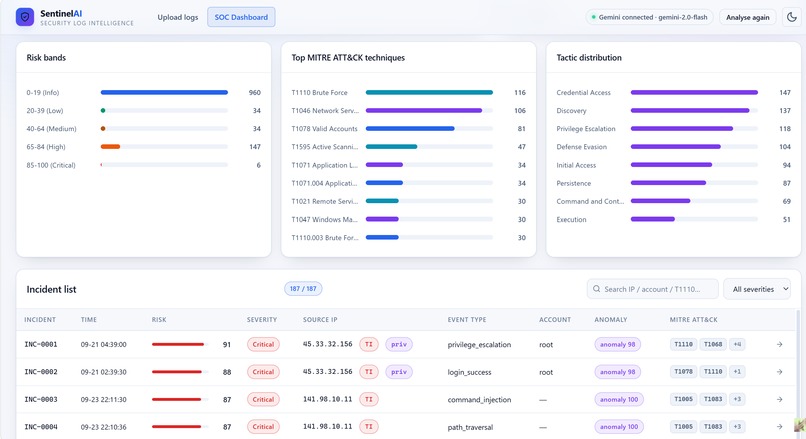Select the T1078 Valid Accounts technique label
The image size is (806, 439).
tap(324, 129)
